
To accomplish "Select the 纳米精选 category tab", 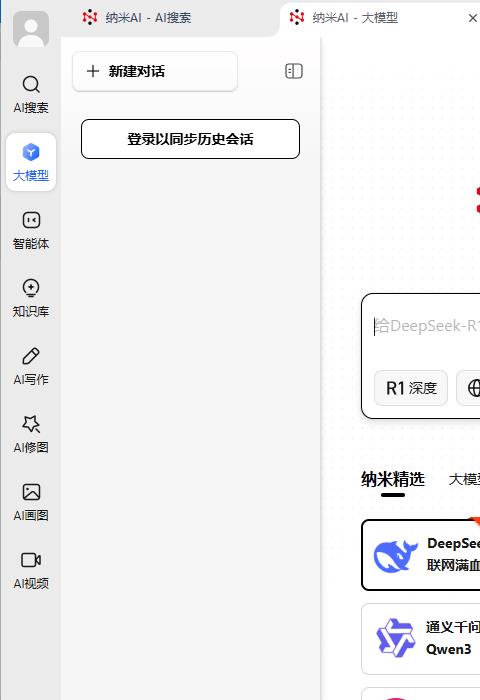I will click(x=393, y=479).
